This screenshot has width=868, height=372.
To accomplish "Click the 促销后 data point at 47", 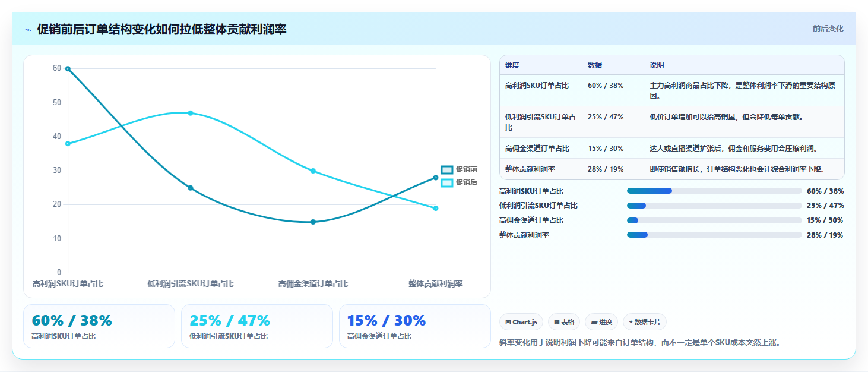I will point(191,113).
